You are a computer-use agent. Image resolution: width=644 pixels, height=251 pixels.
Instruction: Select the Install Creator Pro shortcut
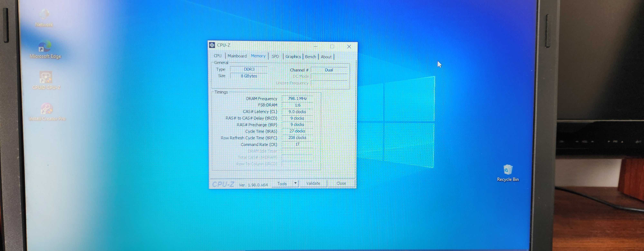[x=47, y=112]
